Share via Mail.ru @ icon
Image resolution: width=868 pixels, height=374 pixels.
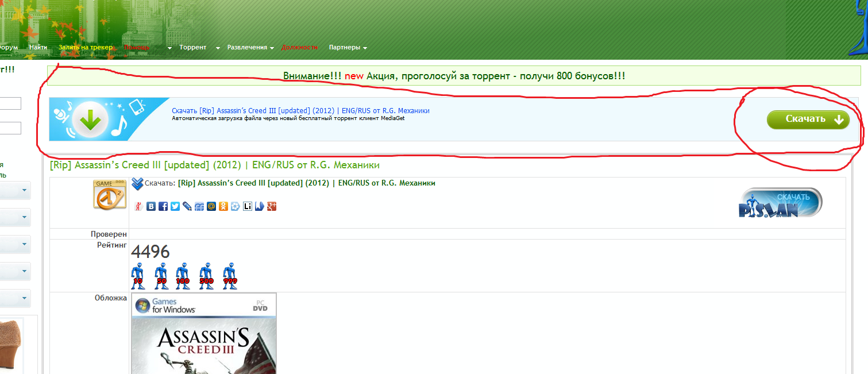[211, 206]
